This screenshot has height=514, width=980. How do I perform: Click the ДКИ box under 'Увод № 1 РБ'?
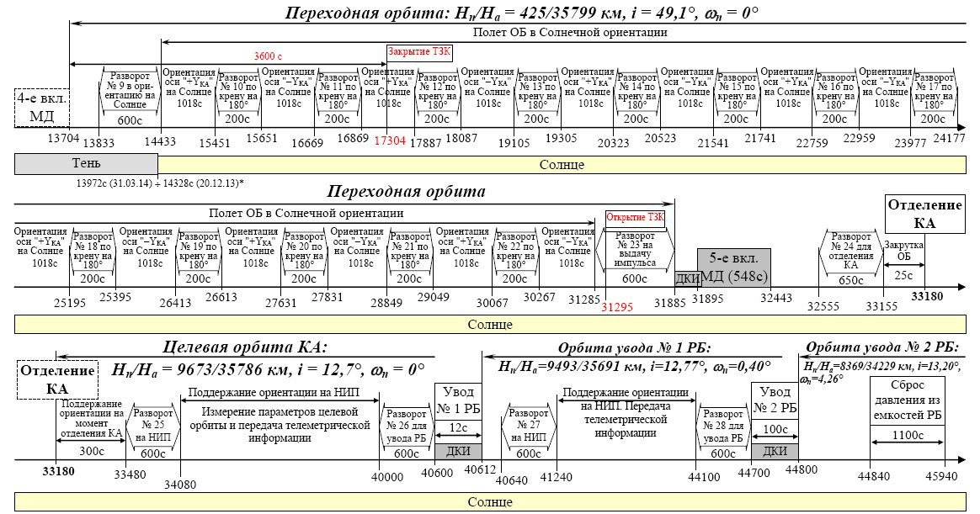[458, 451]
